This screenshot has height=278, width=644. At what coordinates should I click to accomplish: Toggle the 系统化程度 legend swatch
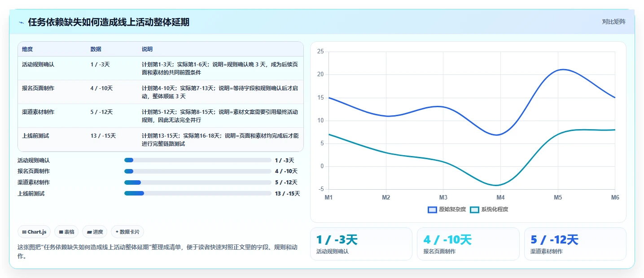(x=474, y=209)
